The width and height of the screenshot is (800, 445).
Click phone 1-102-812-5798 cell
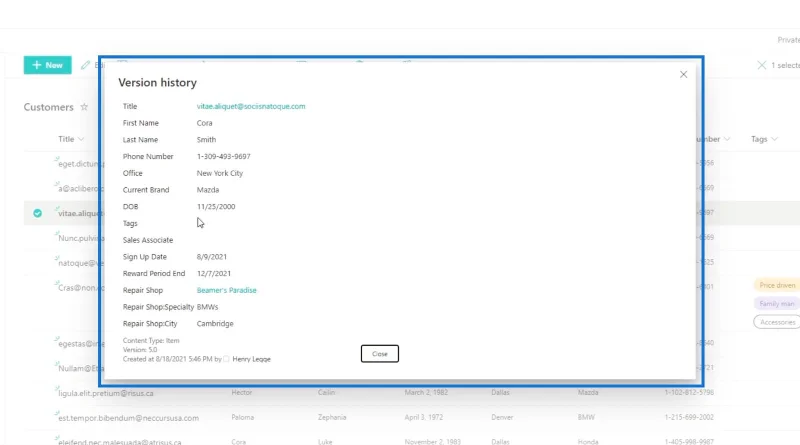tap(689, 392)
